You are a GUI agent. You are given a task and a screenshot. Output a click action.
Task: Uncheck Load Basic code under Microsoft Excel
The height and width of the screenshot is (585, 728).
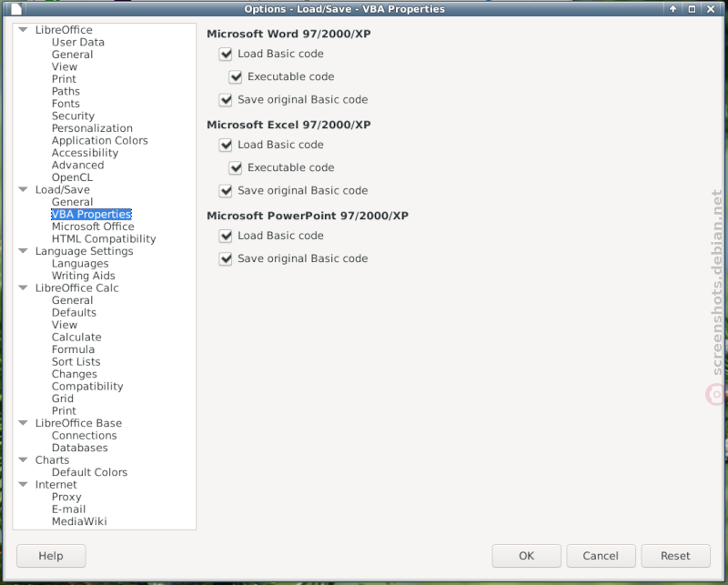click(x=226, y=145)
